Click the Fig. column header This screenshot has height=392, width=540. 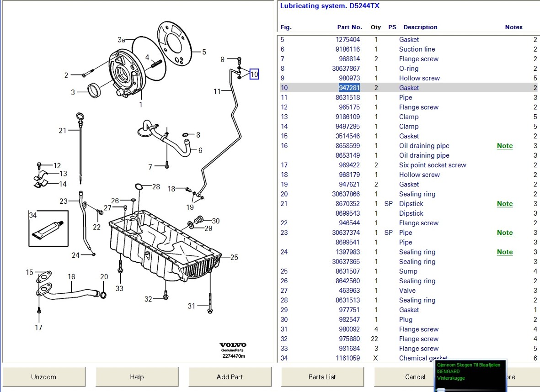pos(286,27)
